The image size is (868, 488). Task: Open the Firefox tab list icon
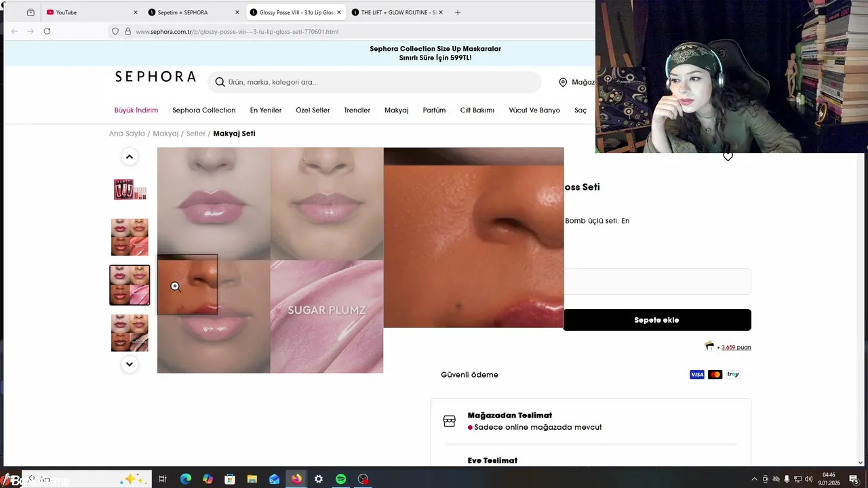pos(31,12)
